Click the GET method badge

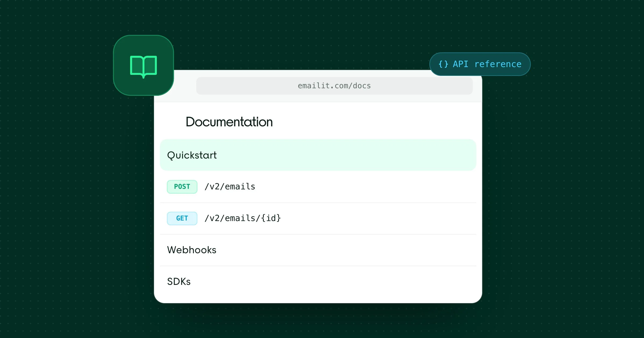[182, 218]
